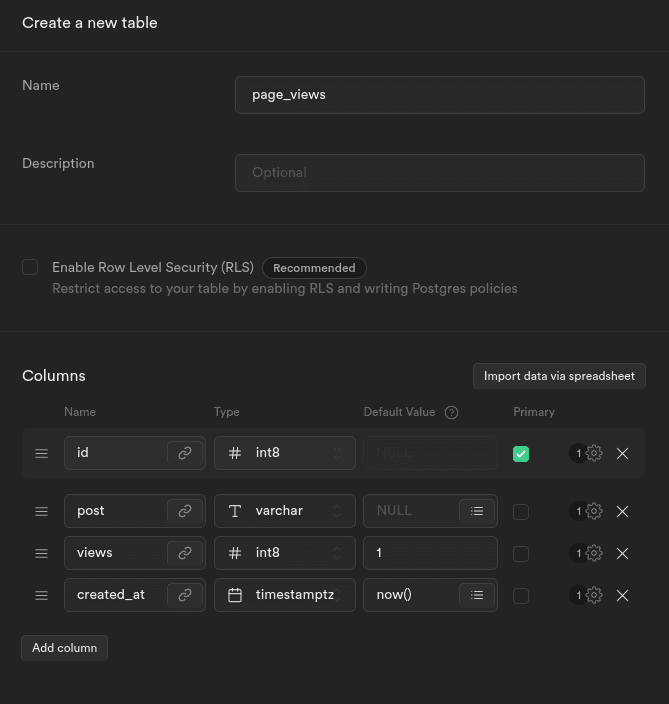Image resolution: width=669 pixels, height=704 pixels.
Task: Click Import data via spreadsheet button
Action: point(559,376)
